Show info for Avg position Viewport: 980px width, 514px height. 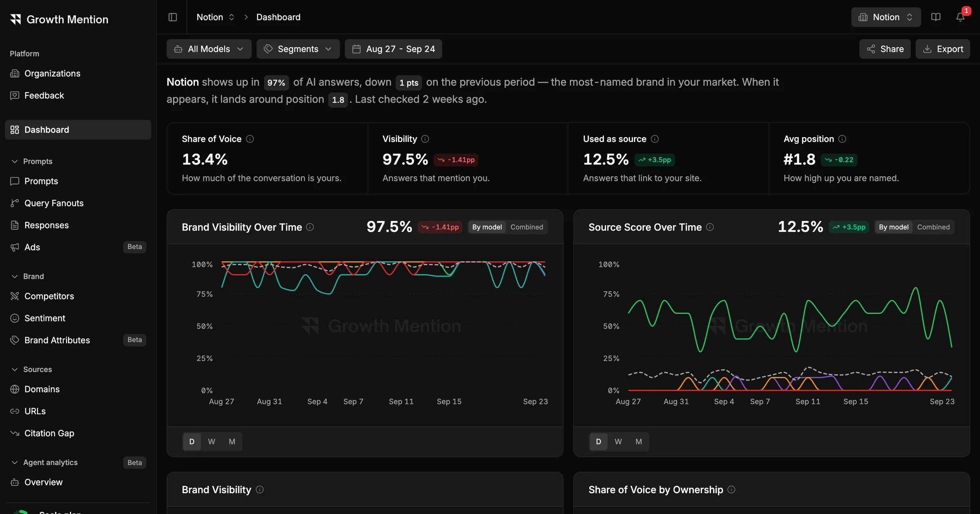[x=842, y=139]
